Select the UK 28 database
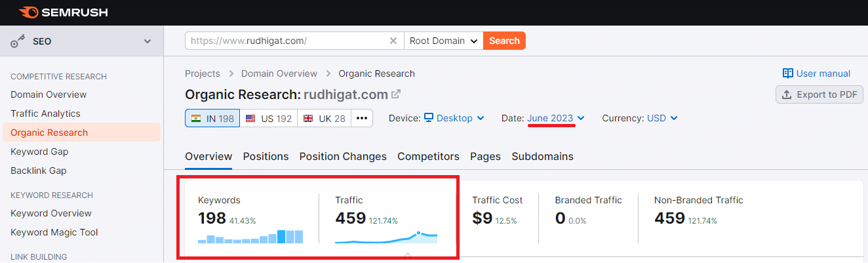Image resolution: width=868 pixels, height=263 pixels. (325, 118)
